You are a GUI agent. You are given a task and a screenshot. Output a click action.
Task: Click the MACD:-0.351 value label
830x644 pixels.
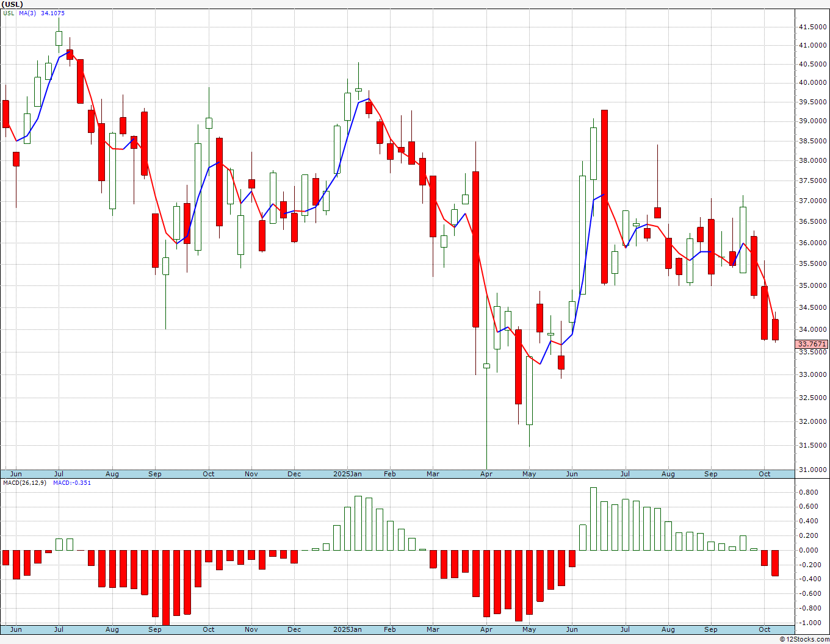click(x=72, y=483)
